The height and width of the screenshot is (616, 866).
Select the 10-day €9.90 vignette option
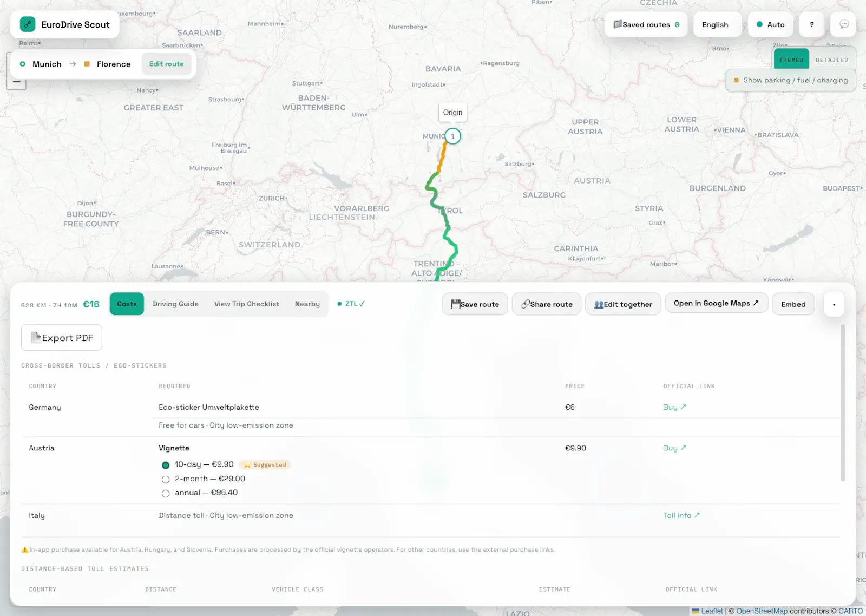pos(166,465)
